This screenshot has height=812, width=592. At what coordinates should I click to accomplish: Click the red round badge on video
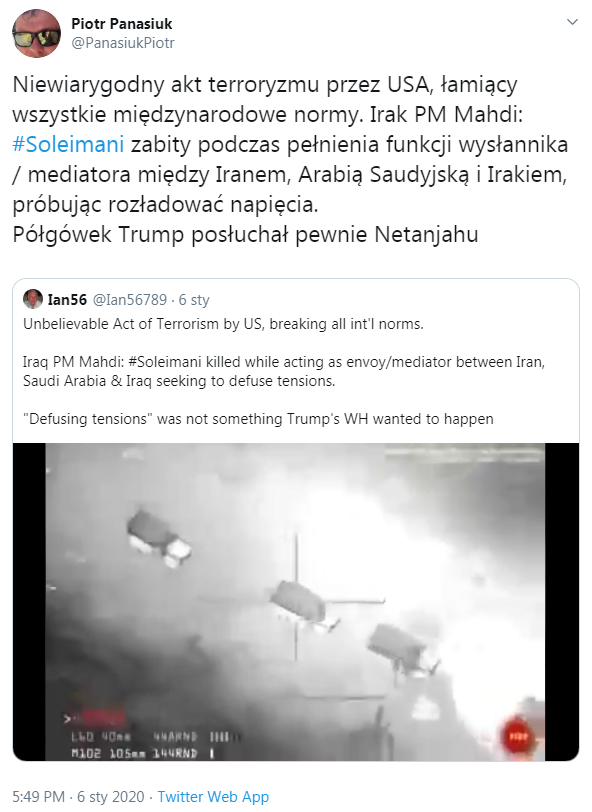(517, 736)
